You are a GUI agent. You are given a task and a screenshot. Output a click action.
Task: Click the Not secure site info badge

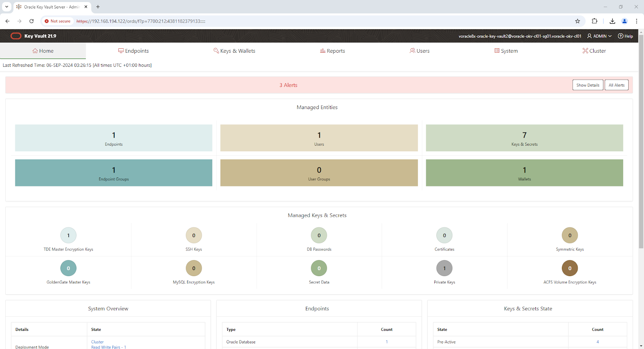[58, 21]
